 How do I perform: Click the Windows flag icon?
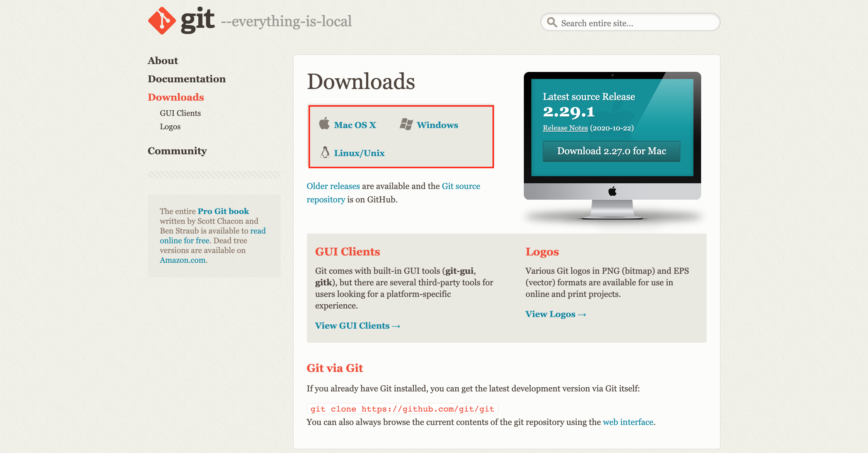click(406, 124)
